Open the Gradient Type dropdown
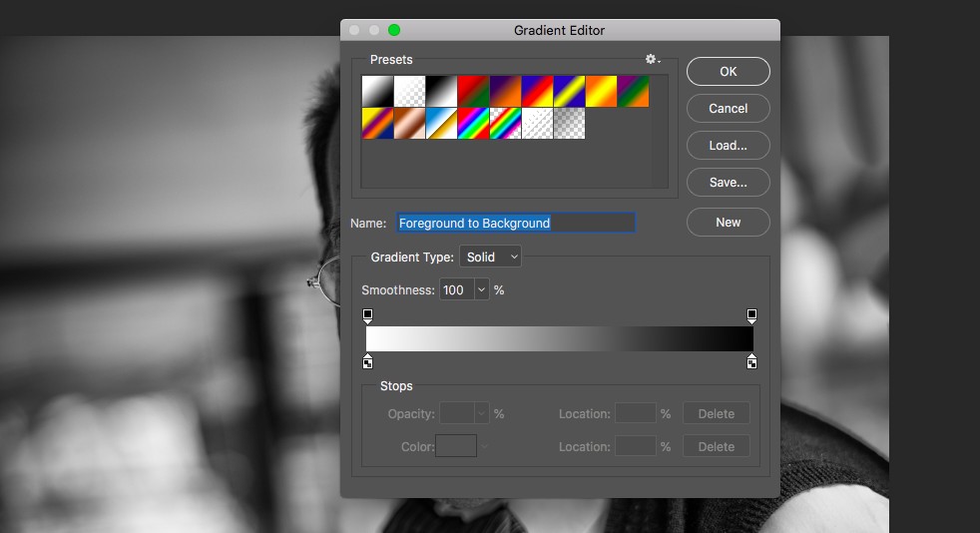The height and width of the screenshot is (533, 980). click(x=491, y=257)
